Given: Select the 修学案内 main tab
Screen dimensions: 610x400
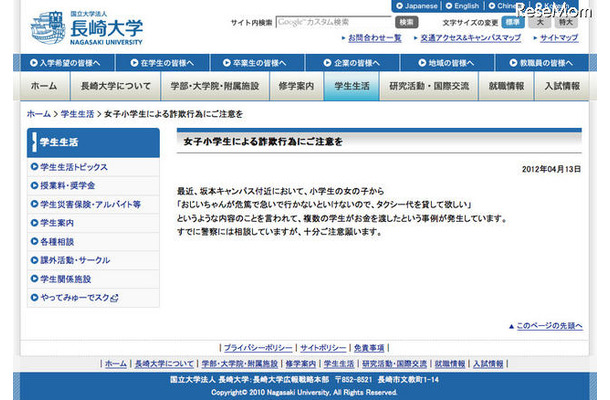Looking at the screenshot, I should tap(296, 86).
